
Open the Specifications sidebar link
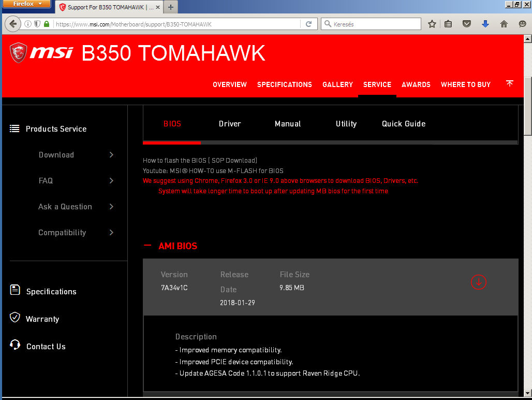(x=51, y=291)
